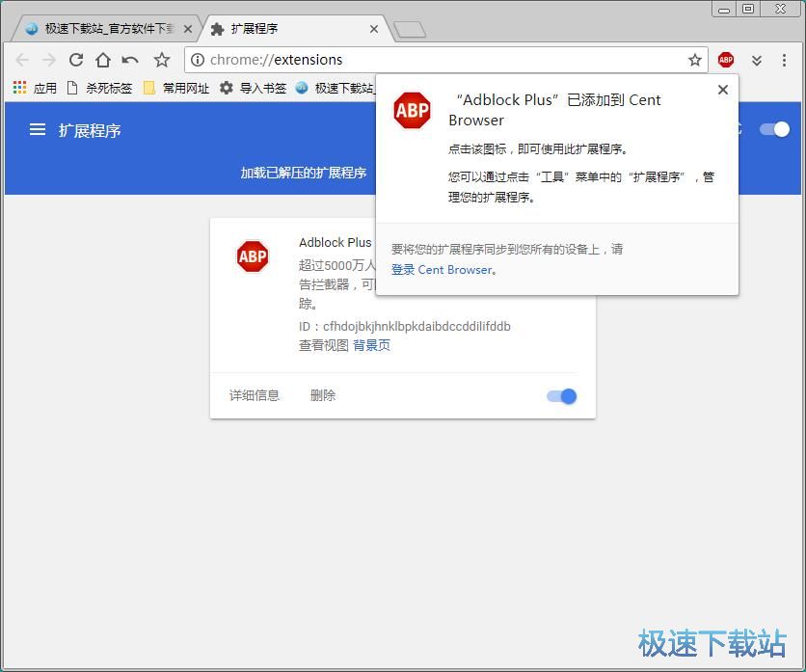Open the 极速下载站 bookmark

coord(336,88)
